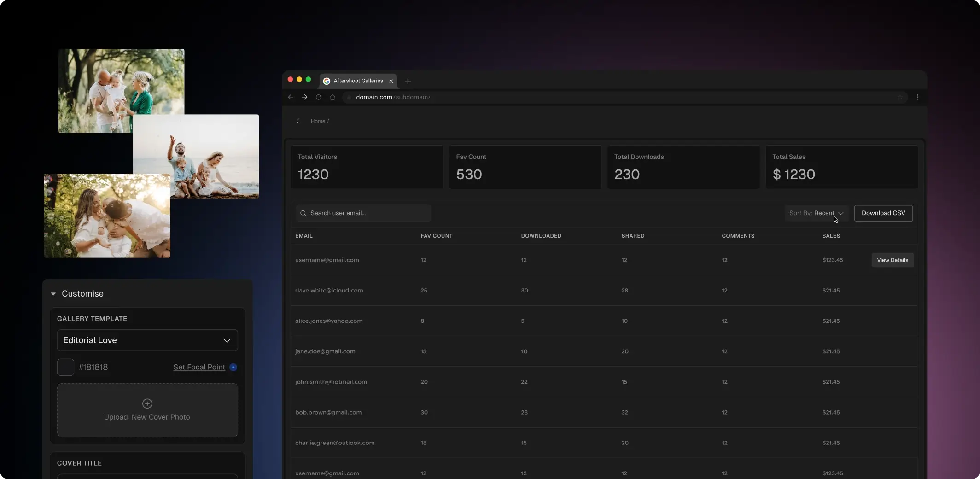
Task: Click the plus icon for cover upload
Action: [147, 403]
